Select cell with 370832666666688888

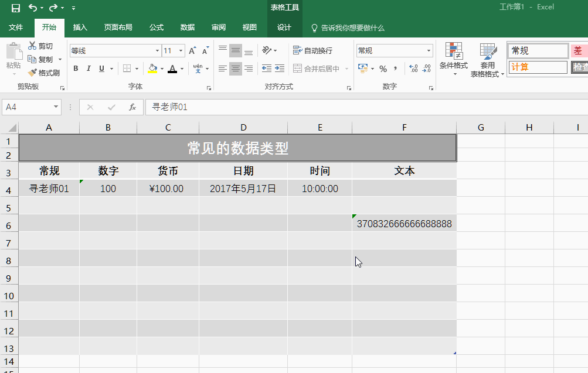coord(405,224)
